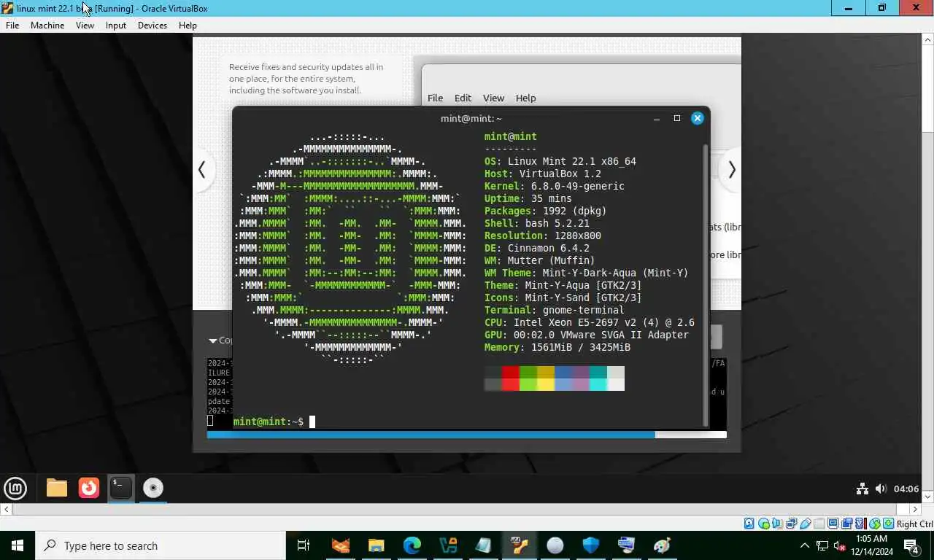The height and width of the screenshot is (560, 934).
Task: Click the installer progress bar
Action: click(x=467, y=435)
